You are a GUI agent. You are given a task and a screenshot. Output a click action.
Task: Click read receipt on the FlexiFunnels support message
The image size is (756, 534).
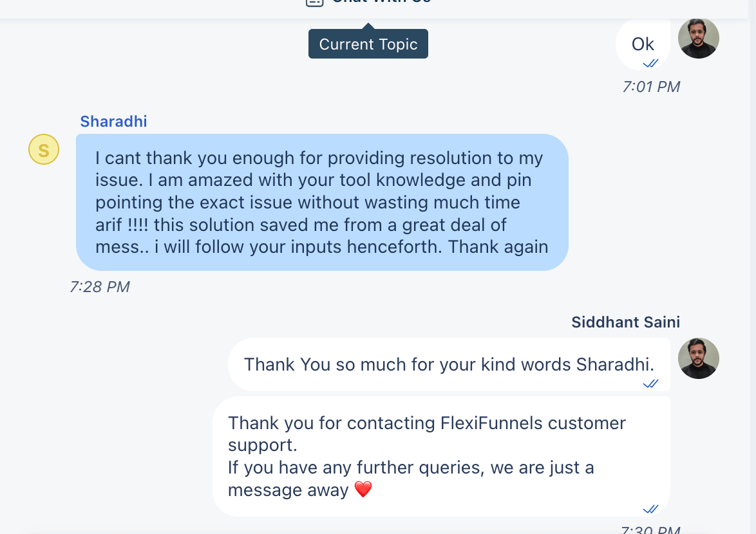point(651,509)
